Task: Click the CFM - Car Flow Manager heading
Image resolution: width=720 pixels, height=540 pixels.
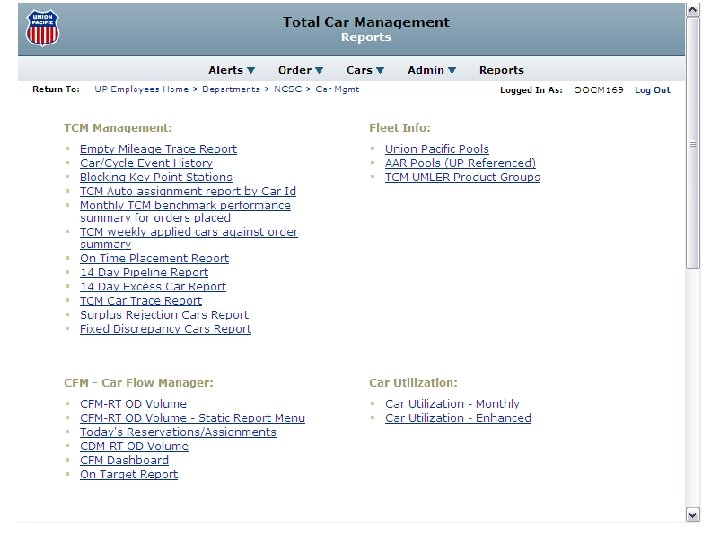Action: coord(139,383)
